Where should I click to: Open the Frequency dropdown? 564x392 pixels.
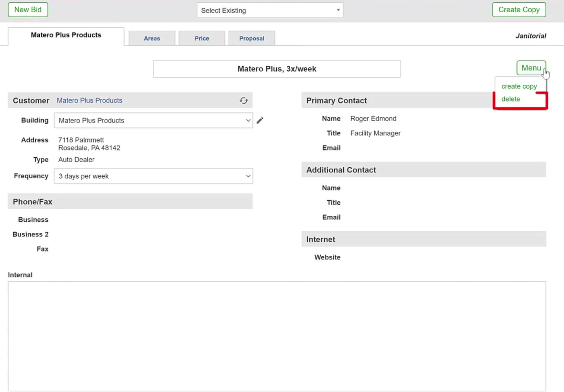click(153, 176)
